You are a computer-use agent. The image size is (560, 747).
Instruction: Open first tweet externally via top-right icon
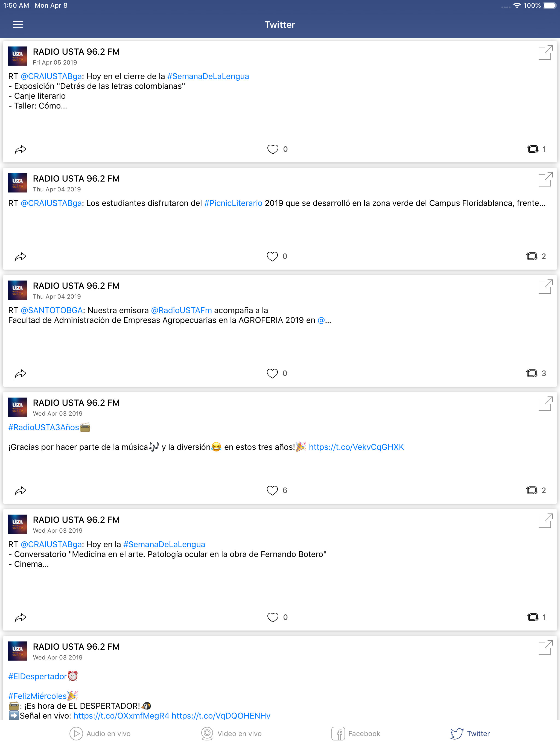pyautogui.click(x=545, y=53)
